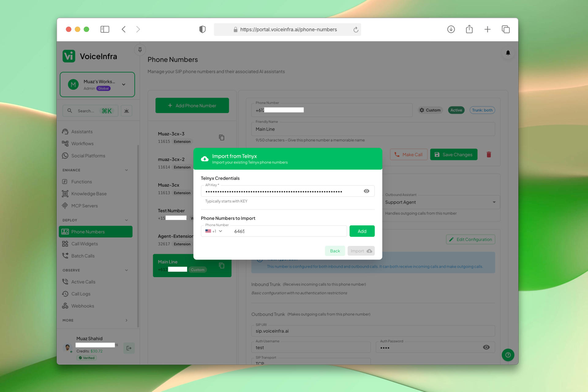
Task: Reload the page using the refresh icon
Action: point(356,30)
